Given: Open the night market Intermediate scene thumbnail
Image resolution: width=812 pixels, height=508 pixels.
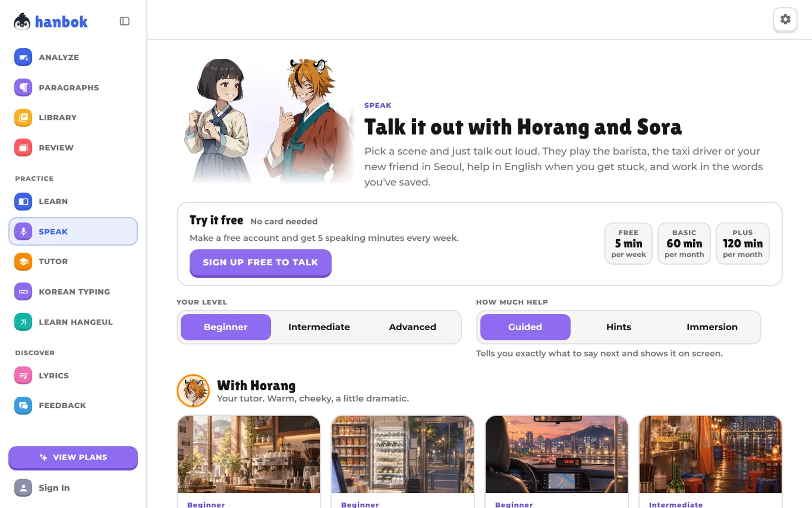Looking at the screenshot, I should tap(710, 454).
